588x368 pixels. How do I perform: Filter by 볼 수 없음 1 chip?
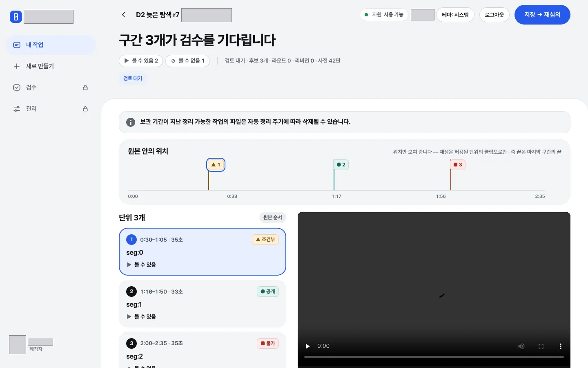click(188, 61)
